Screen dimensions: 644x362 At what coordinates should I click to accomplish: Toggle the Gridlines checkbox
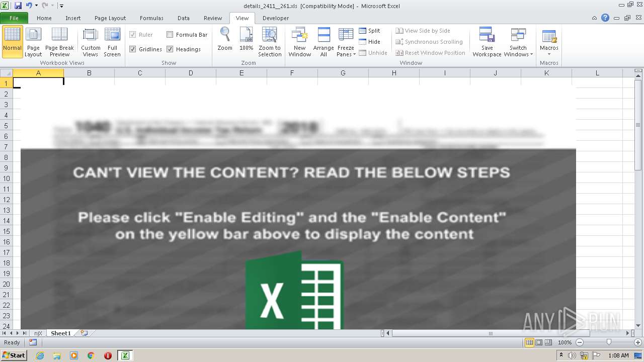[133, 49]
